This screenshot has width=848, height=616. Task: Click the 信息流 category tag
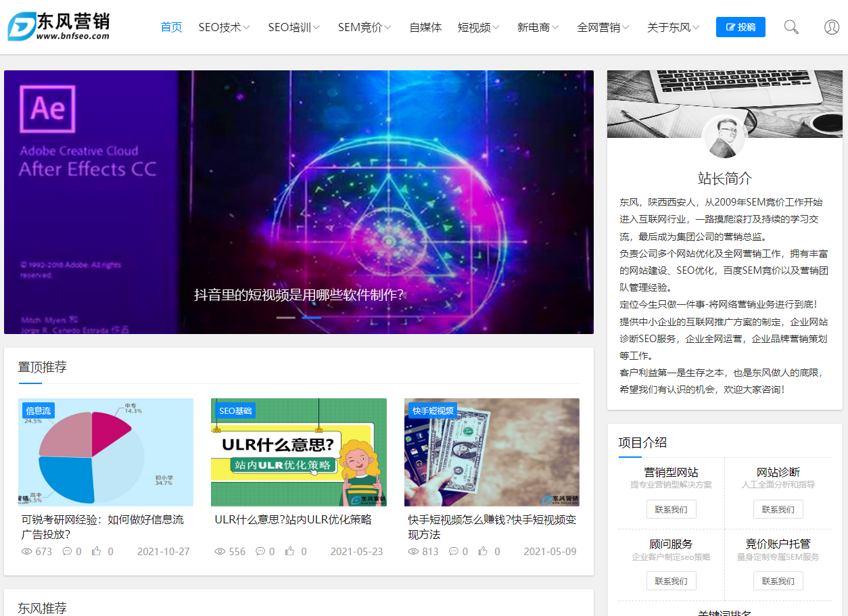(38, 410)
